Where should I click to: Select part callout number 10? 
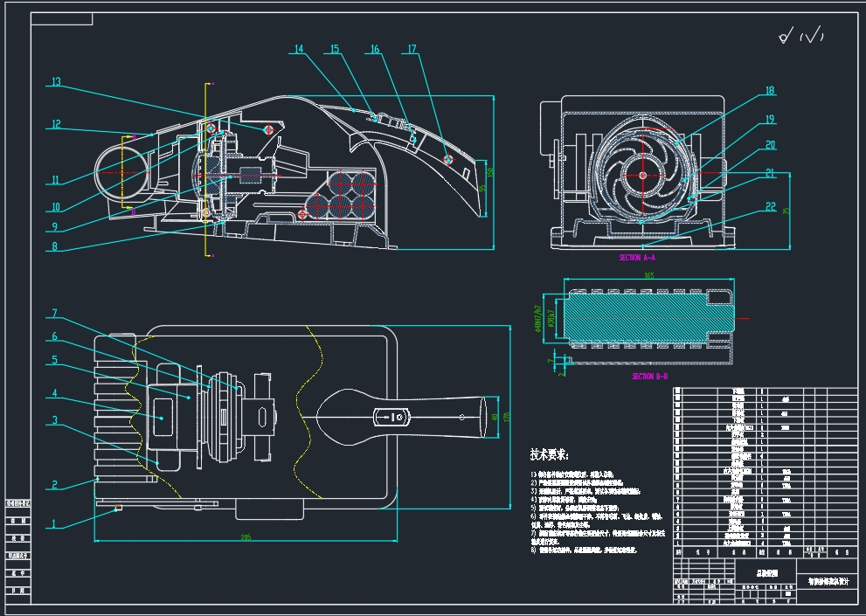pos(55,207)
